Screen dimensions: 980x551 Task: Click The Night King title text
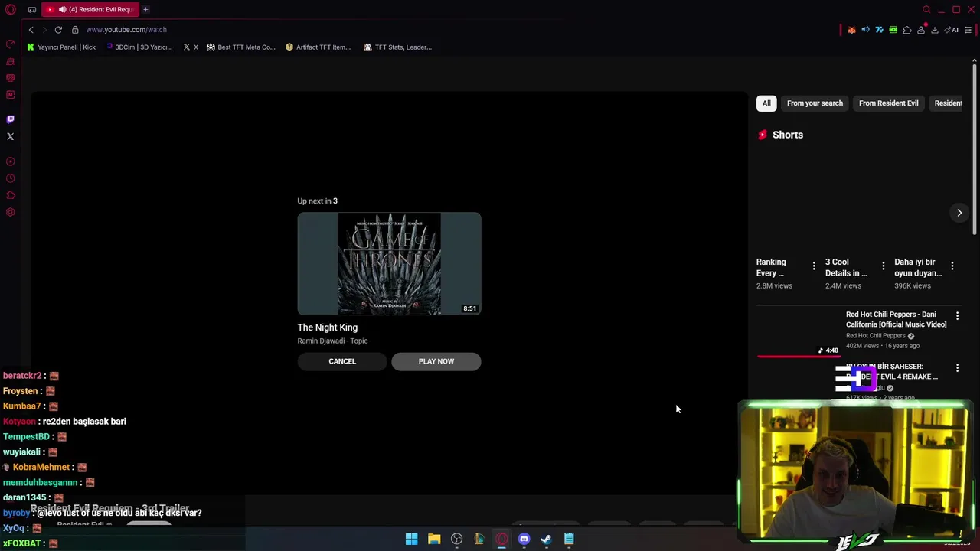click(327, 328)
